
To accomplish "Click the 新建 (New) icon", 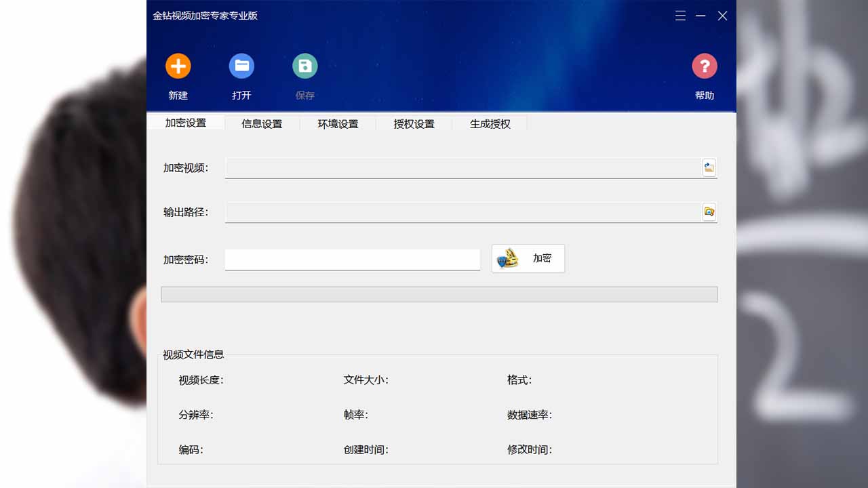I will point(178,66).
